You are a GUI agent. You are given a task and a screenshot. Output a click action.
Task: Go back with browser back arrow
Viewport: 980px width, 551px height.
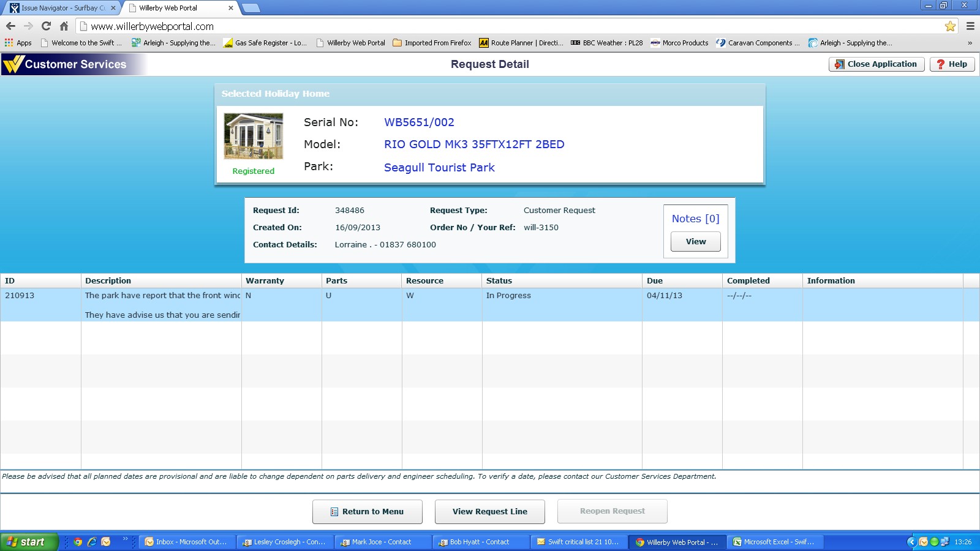click(x=10, y=26)
